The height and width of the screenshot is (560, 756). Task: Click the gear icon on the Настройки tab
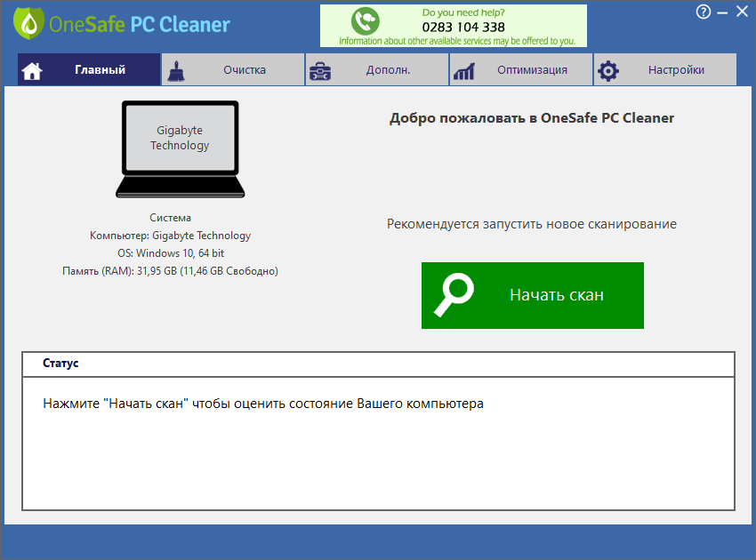tap(608, 69)
